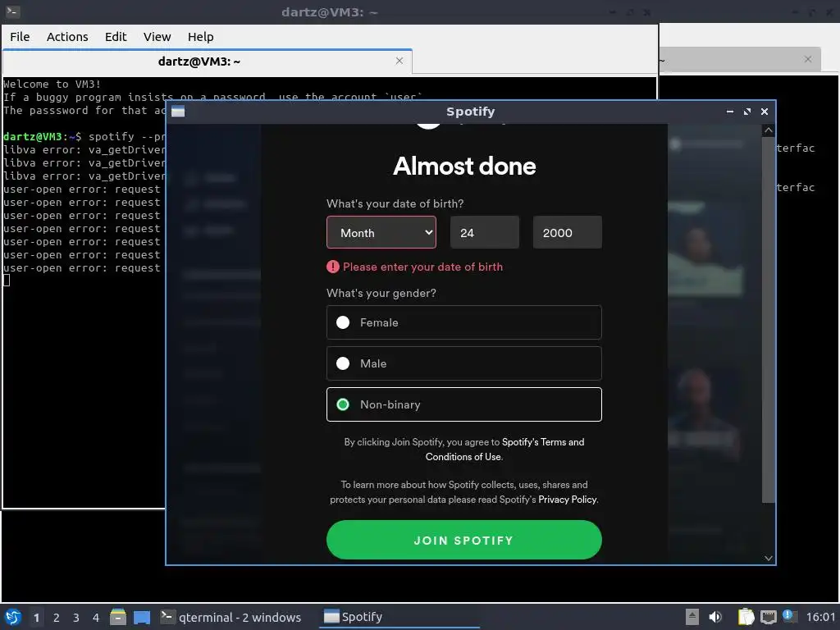840x630 pixels.
Task: Click the 'Welcome to VM3!' terminal line
Action: tap(52, 84)
